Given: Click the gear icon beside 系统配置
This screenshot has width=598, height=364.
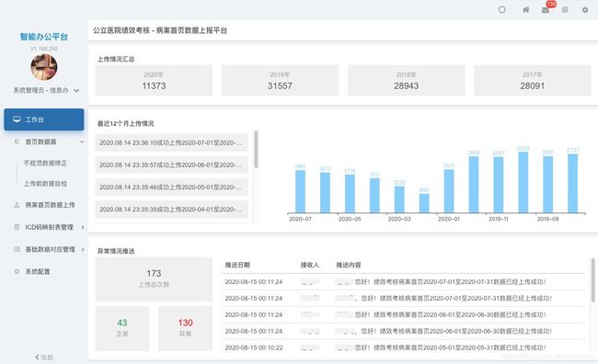Looking at the screenshot, I should pyautogui.click(x=17, y=272).
